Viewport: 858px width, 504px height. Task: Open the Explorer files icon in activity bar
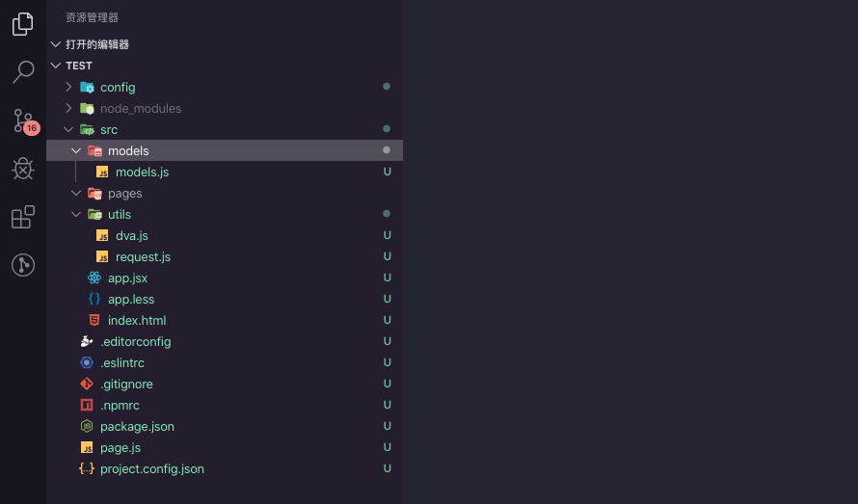pos(22,24)
